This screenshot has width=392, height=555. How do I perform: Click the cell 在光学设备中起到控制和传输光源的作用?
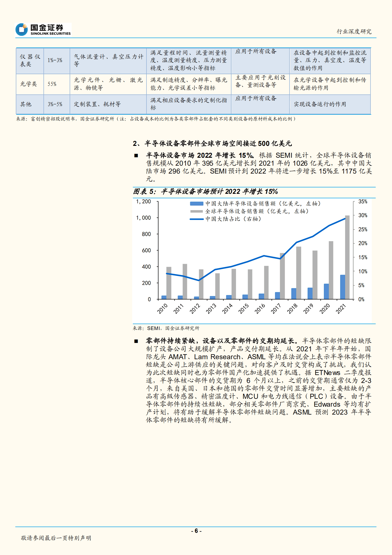(330, 84)
